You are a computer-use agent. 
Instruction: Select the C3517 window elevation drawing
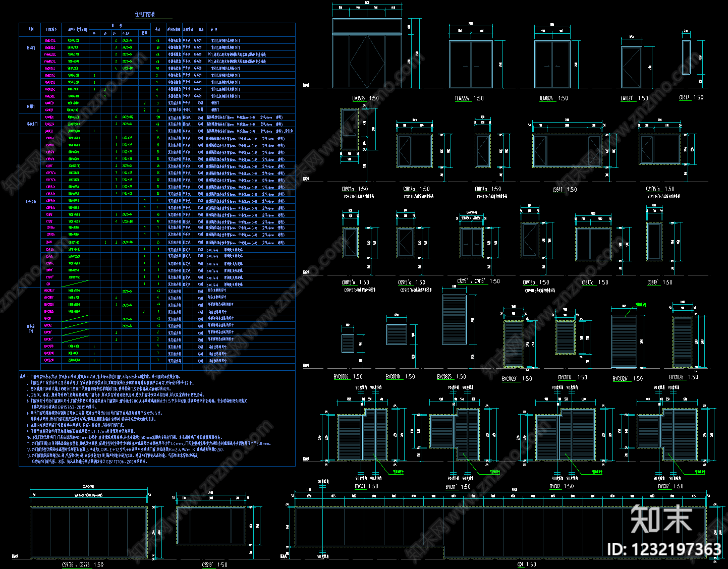568,151
